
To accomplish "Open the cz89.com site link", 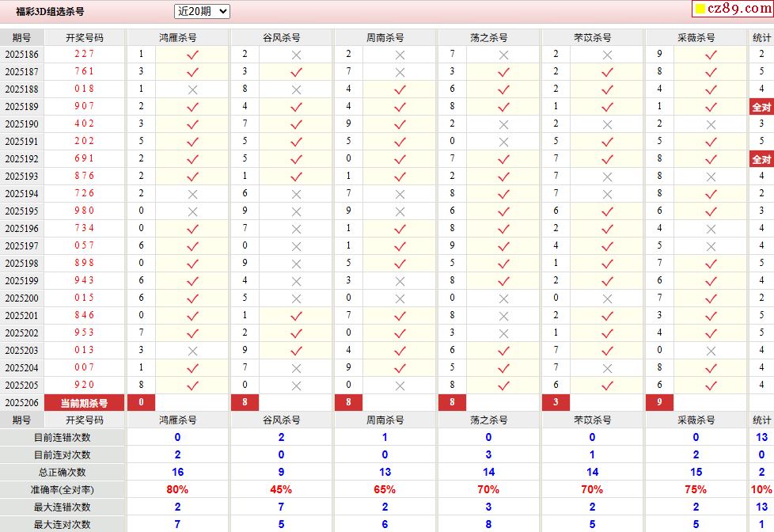I will pyautogui.click(x=733, y=9).
